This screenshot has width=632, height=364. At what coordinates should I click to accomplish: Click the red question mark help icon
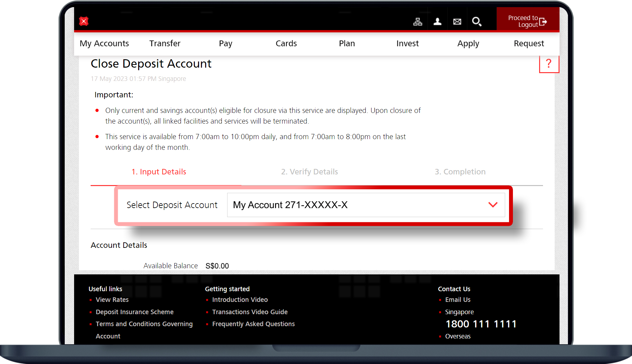tap(549, 64)
